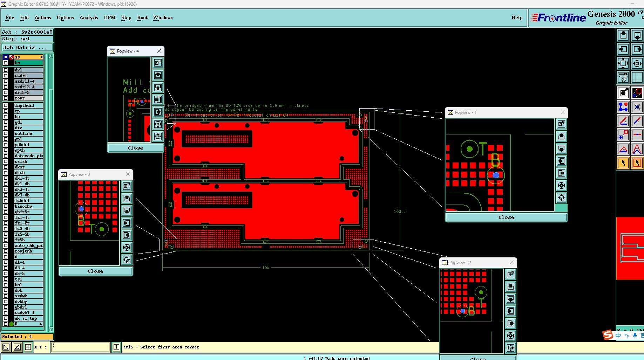Image resolution: width=644 pixels, height=360 pixels.
Task: Click the red overview thumbnail on right
Action: (630, 248)
